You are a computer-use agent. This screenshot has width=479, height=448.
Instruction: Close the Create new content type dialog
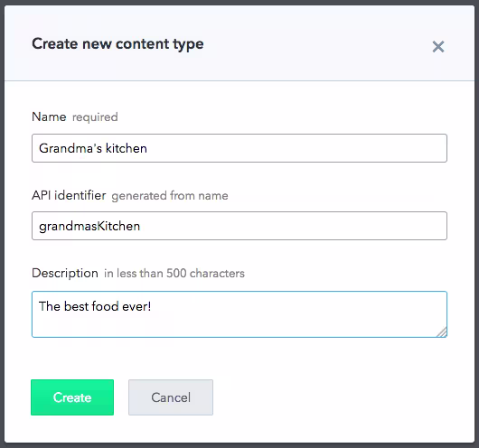(438, 47)
